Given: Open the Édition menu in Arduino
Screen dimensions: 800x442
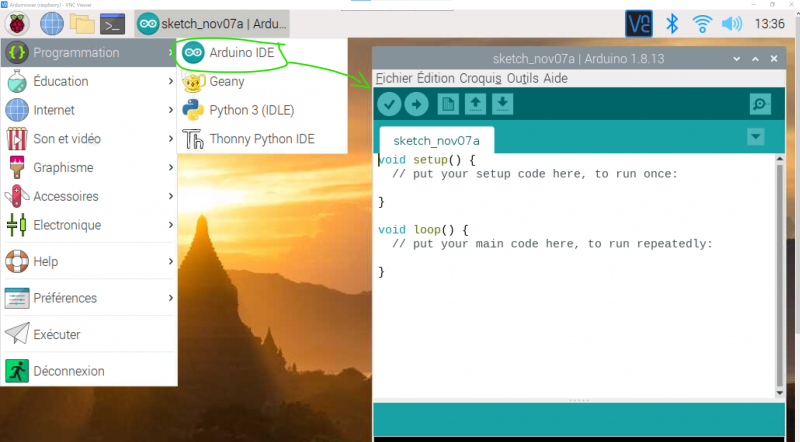Looking at the screenshot, I should [x=436, y=79].
